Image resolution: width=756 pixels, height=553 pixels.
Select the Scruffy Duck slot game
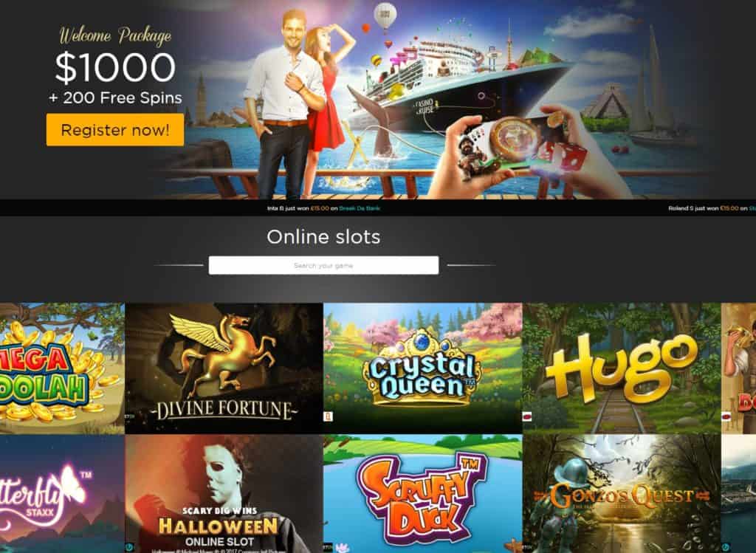(423, 494)
